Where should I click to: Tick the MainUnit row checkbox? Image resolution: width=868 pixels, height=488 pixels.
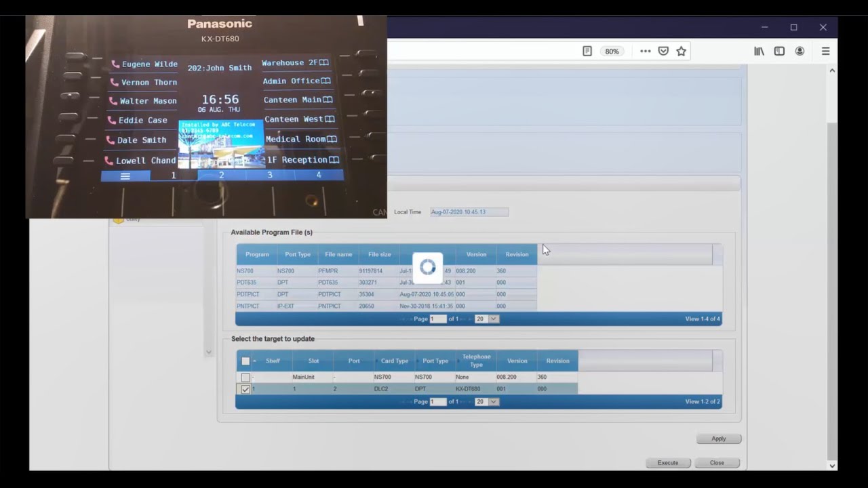tap(245, 378)
